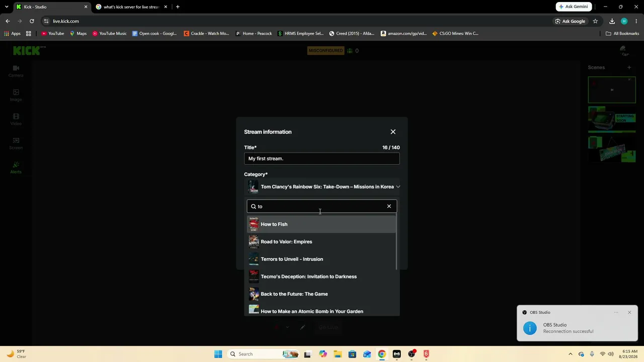The height and width of the screenshot is (362, 644).
Task: Click the How to Fish game thumbnail
Action: pos(254,224)
